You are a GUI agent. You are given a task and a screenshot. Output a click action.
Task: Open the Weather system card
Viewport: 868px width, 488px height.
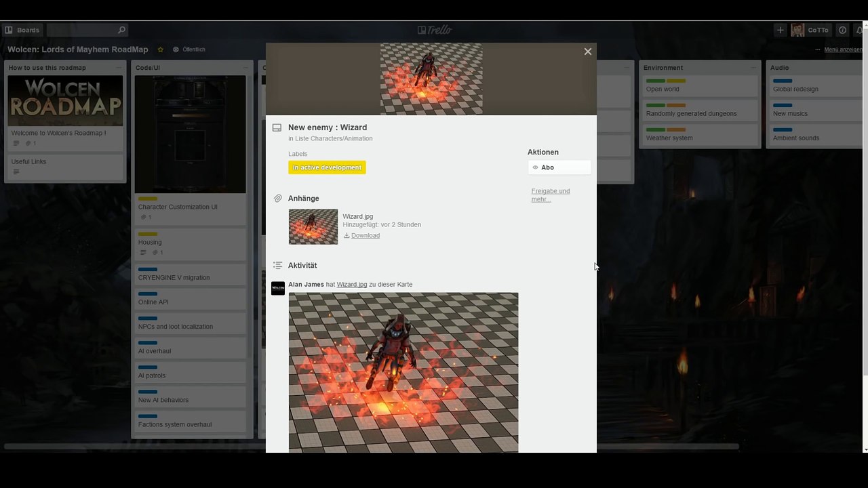(700, 135)
